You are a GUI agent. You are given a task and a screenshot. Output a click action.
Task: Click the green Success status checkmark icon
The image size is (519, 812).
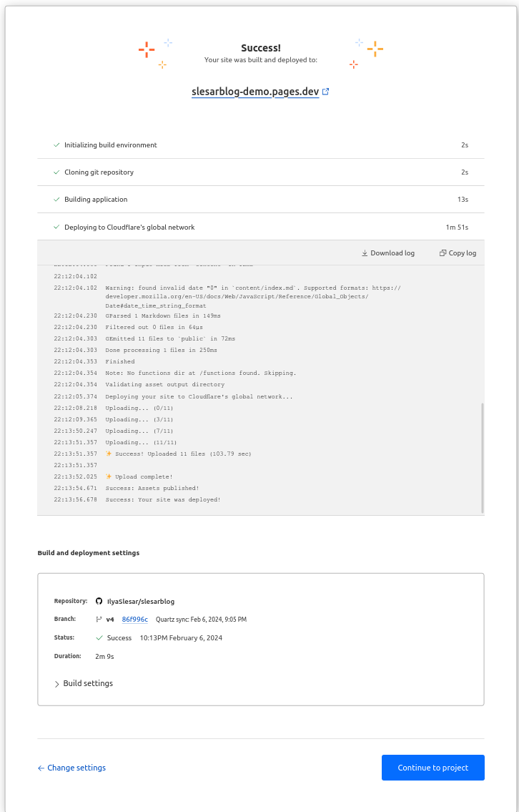click(x=99, y=638)
